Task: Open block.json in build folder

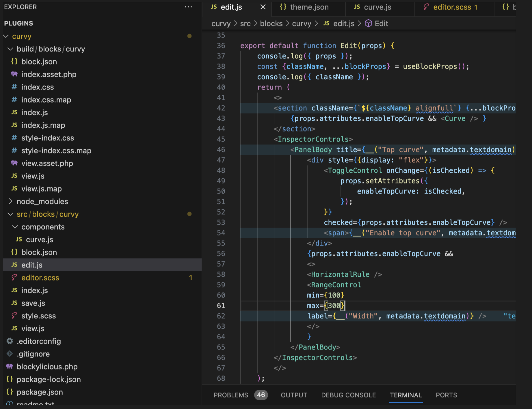Action: coord(102,62)
